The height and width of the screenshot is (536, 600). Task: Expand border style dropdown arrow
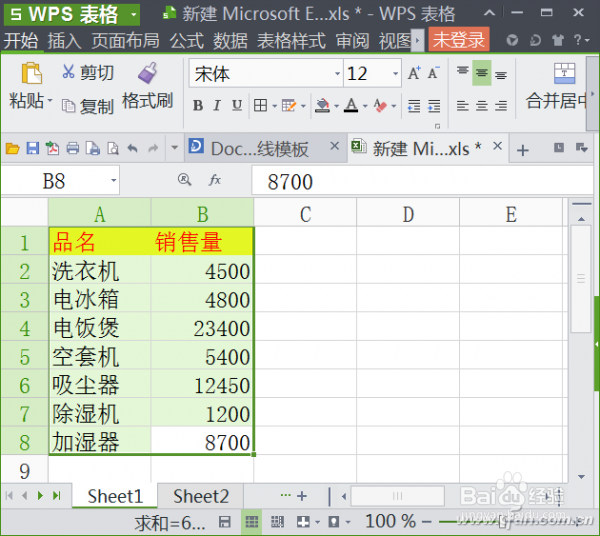274,106
